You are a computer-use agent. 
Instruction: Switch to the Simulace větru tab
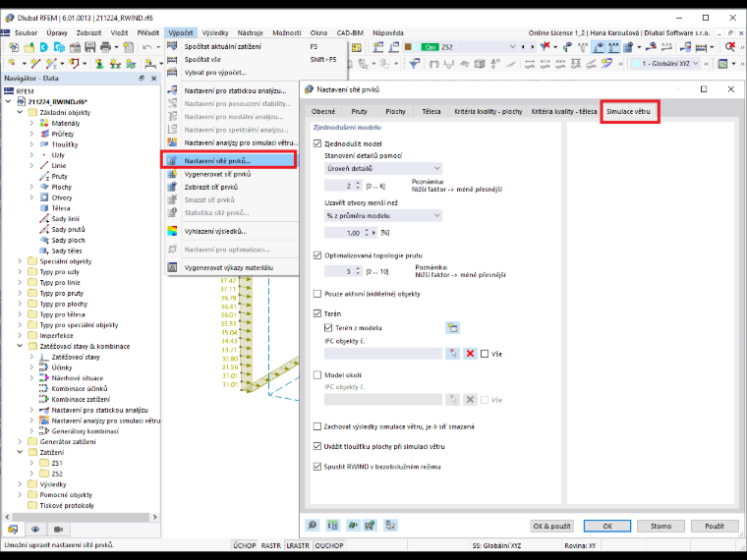(x=628, y=111)
